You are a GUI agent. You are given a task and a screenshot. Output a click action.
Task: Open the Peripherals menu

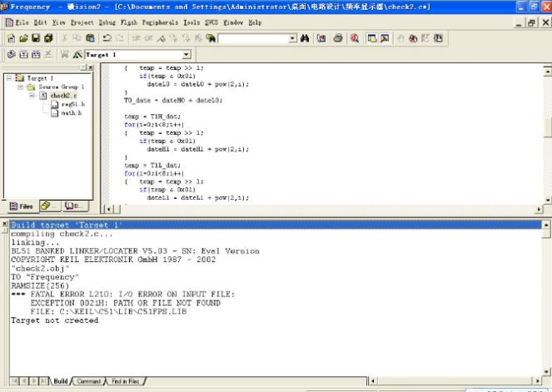click(x=160, y=22)
